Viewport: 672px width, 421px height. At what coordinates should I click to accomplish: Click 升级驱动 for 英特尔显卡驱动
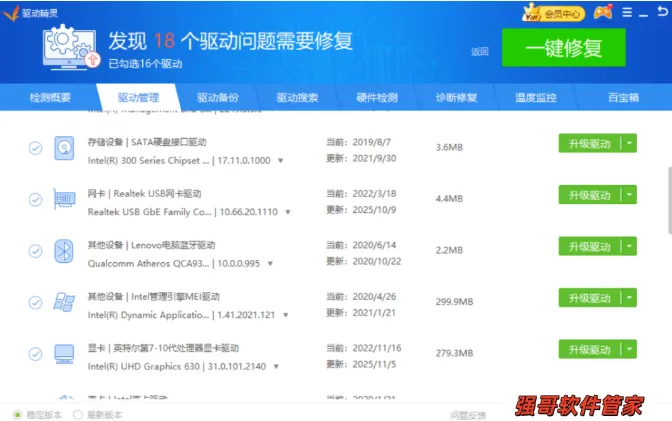click(x=590, y=349)
